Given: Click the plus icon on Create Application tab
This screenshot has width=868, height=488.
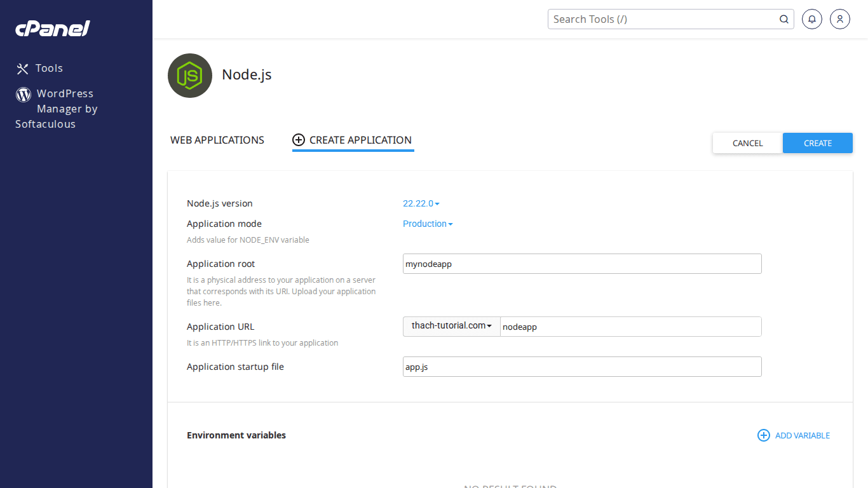Looking at the screenshot, I should [x=299, y=140].
